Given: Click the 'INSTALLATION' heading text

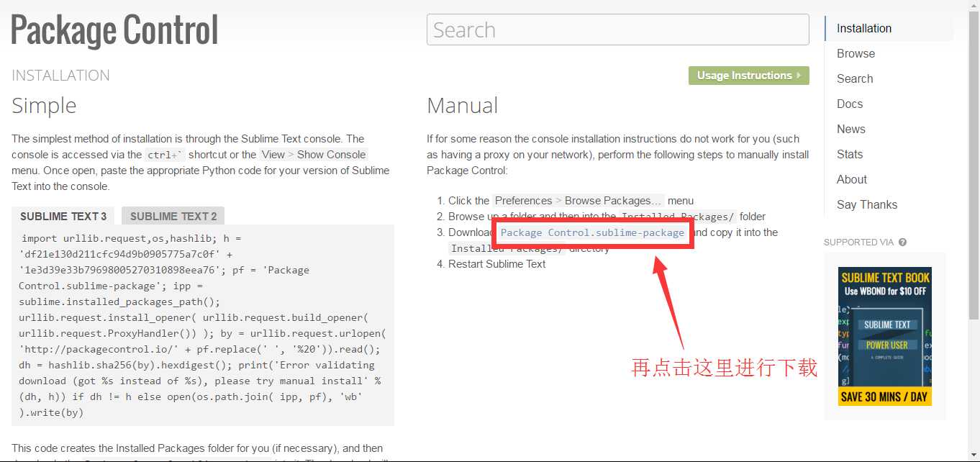Looking at the screenshot, I should click(60, 76).
